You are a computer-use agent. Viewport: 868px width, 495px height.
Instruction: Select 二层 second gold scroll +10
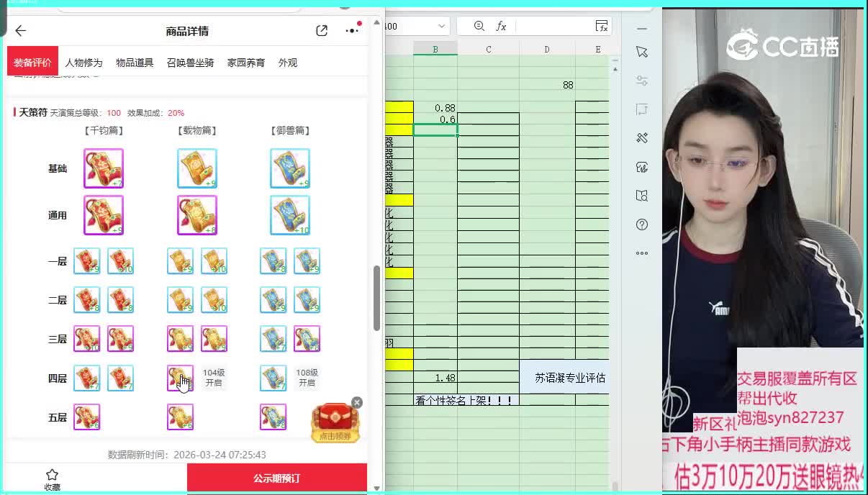(214, 300)
